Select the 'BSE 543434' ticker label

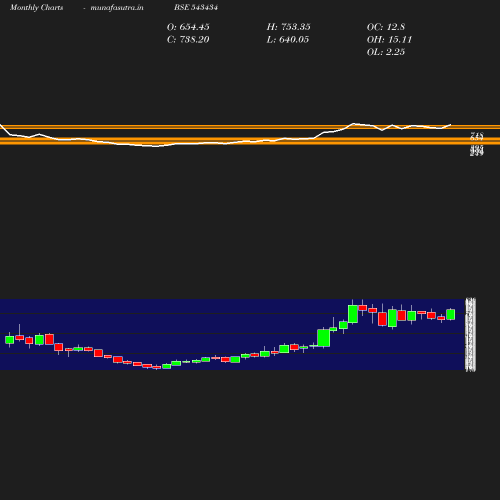(x=196, y=7)
